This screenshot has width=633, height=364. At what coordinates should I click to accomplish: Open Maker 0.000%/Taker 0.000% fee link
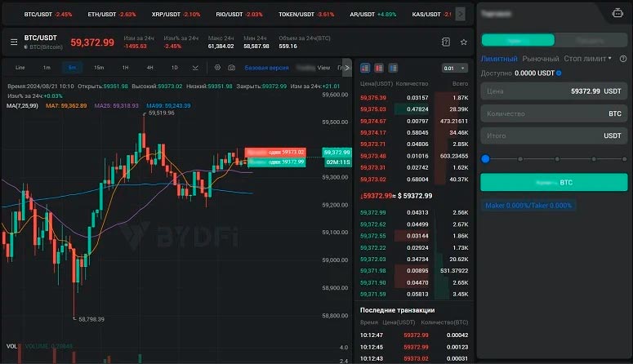528,206
